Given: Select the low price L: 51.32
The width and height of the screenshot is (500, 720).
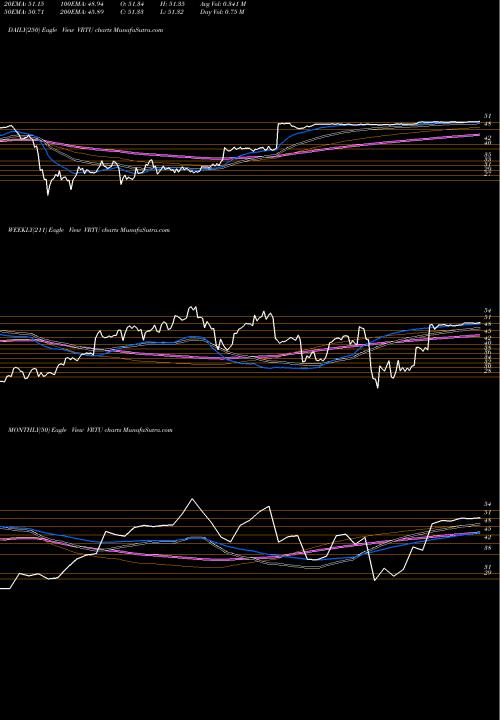Looking at the screenshot, I should pyautogui.click(x=172, y=12).
